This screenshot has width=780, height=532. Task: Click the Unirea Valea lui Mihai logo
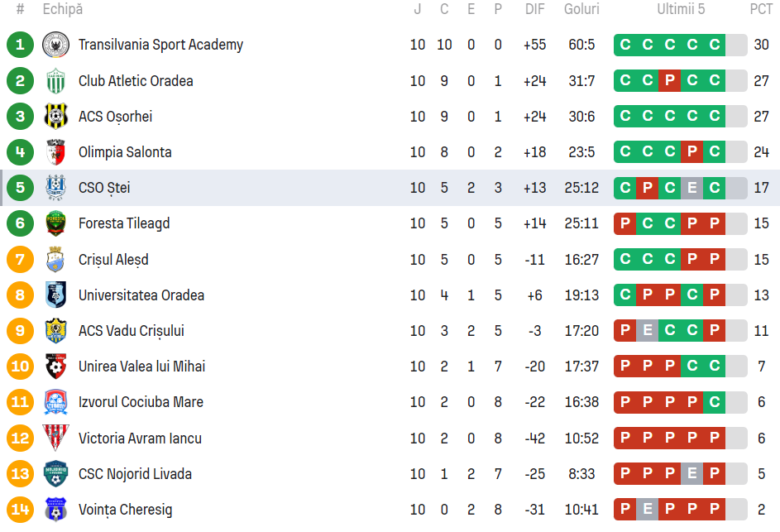pyautogui.click(x=55, y=367)
